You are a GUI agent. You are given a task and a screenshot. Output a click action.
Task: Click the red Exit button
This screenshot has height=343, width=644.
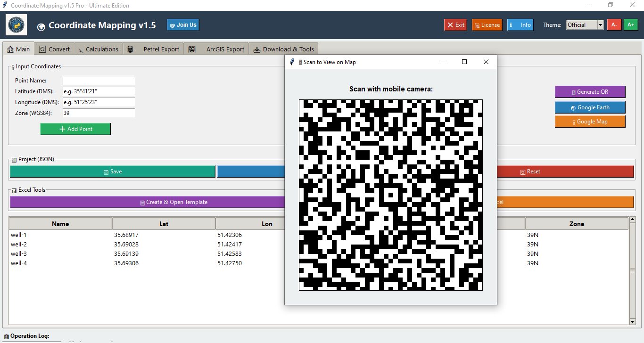[x=455, y=25]
